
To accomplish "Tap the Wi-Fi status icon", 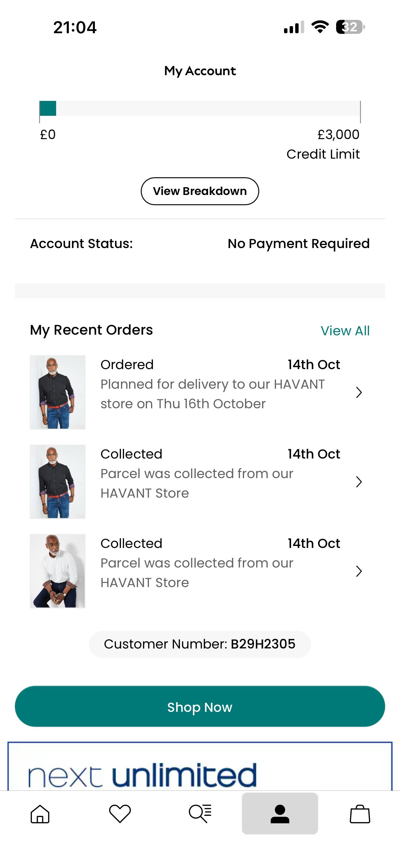I will point(320,27).
